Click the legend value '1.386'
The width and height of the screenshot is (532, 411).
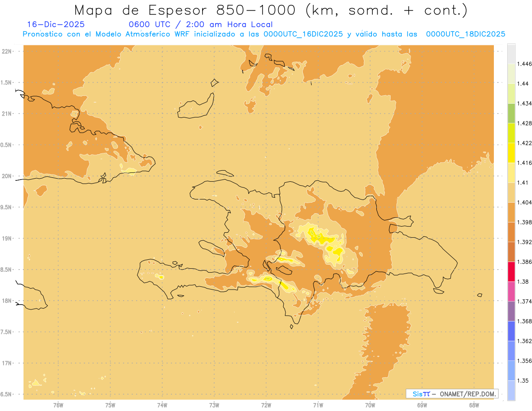click(525, 262)
